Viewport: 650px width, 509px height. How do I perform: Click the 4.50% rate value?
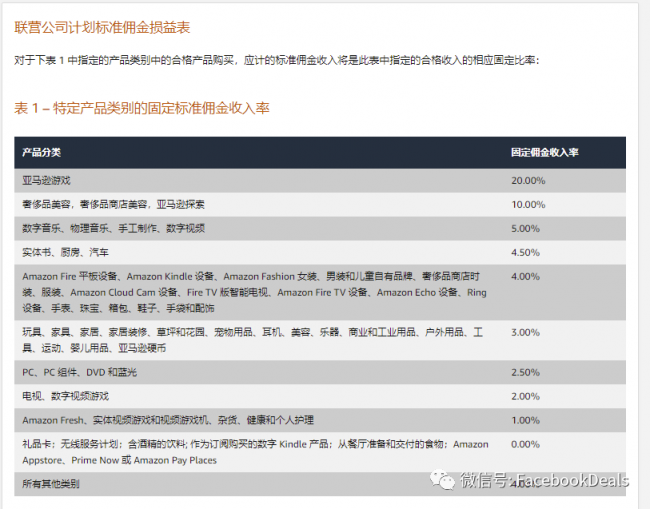click(525, 252)
